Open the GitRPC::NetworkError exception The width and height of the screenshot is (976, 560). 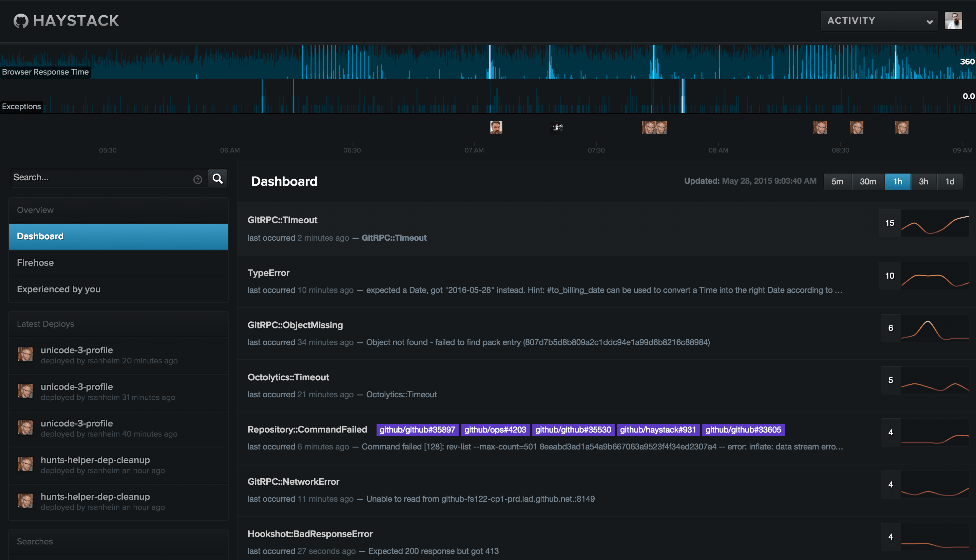[x=293, y=482]
